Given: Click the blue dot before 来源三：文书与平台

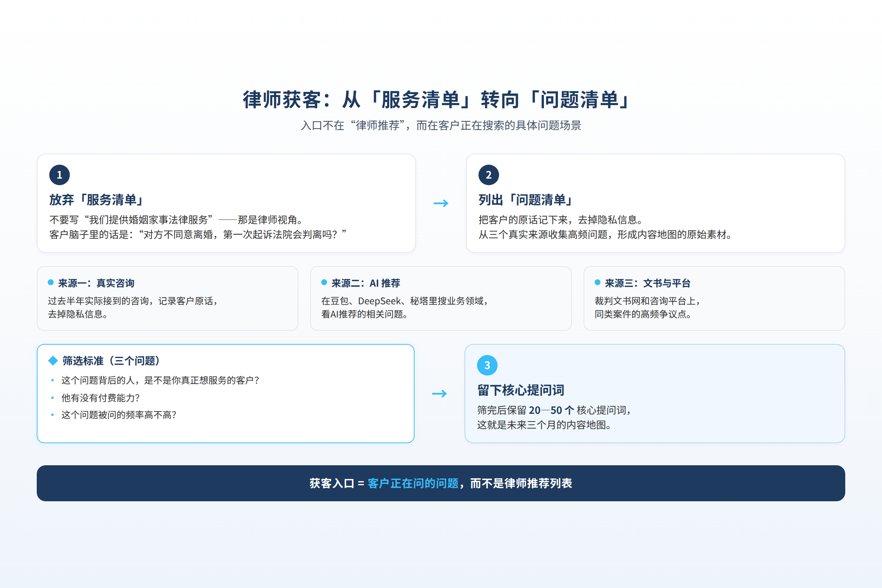Looking at the screenshot, I should point(598,282).
